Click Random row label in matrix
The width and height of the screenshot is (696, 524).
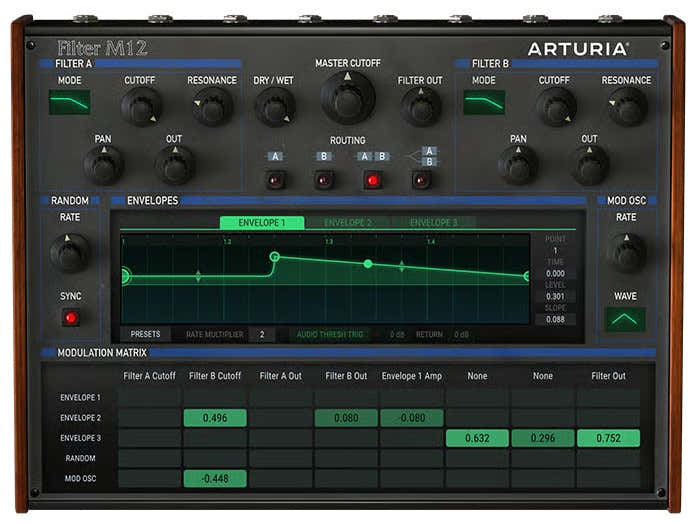point(80,458)
